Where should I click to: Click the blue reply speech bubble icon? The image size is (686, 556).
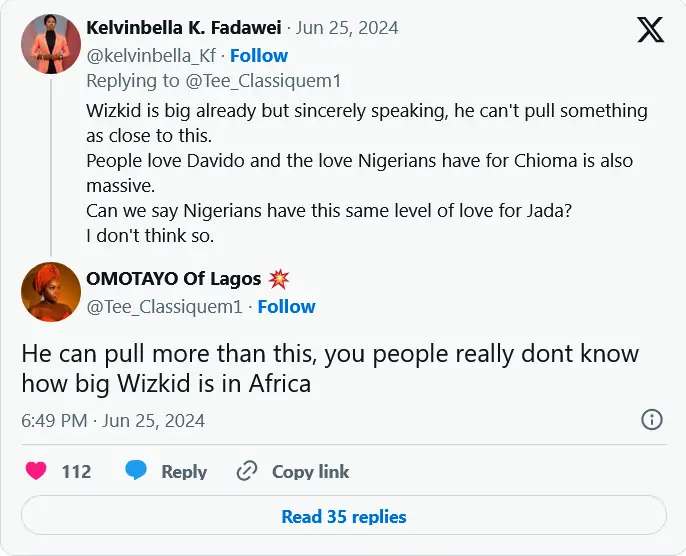tap(136, 471)
